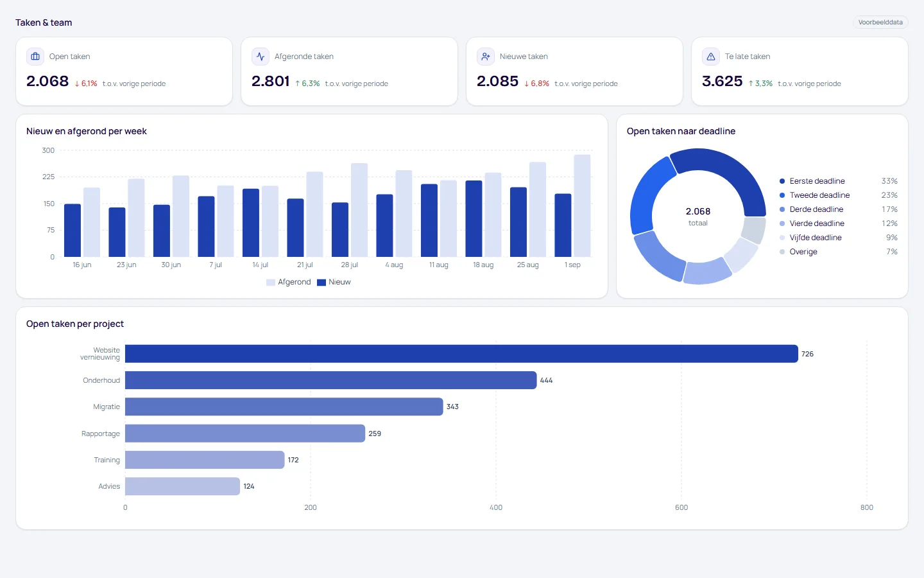The image size is (924, 578).
Task: Toggle the Afgerond legend entry
Action: coord(289,282)
